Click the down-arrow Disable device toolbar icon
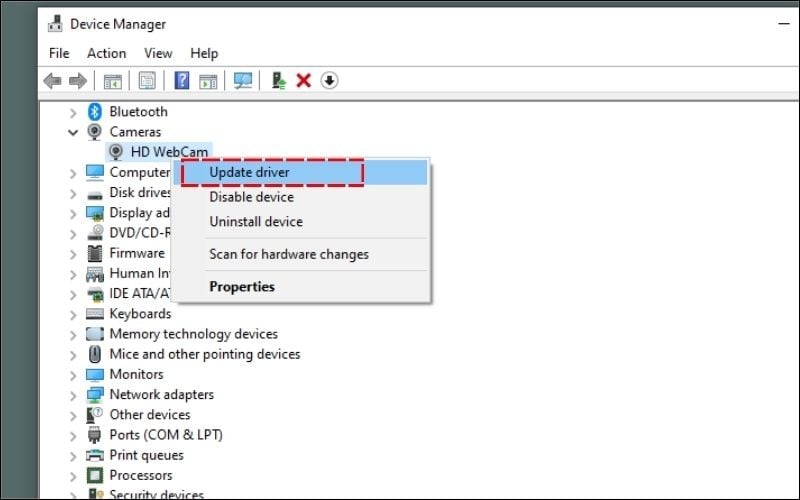The height and width of the screenshot is (500, 800). point(330,81)
